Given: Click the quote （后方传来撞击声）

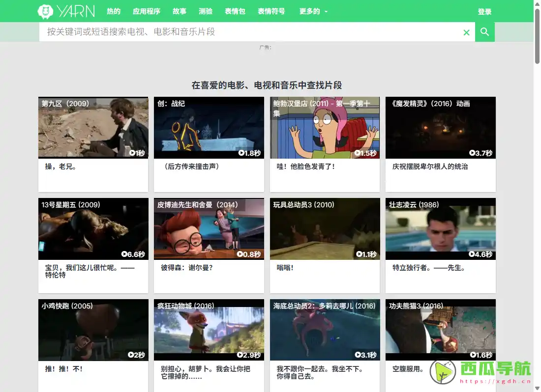Looking at the screenshot, I should tap(191, 167).
